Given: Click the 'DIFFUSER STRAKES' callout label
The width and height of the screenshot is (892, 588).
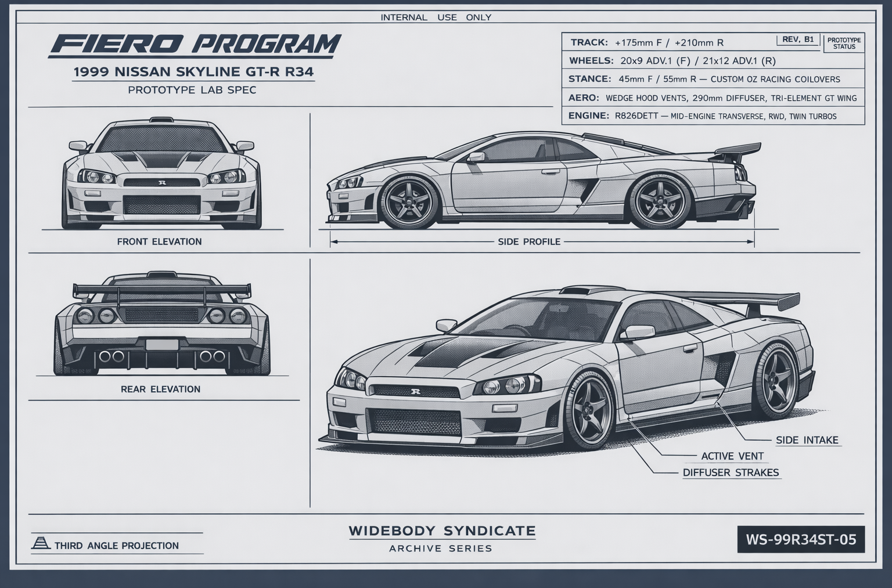Looking at the screenshot, I should [x=731, y=472].
